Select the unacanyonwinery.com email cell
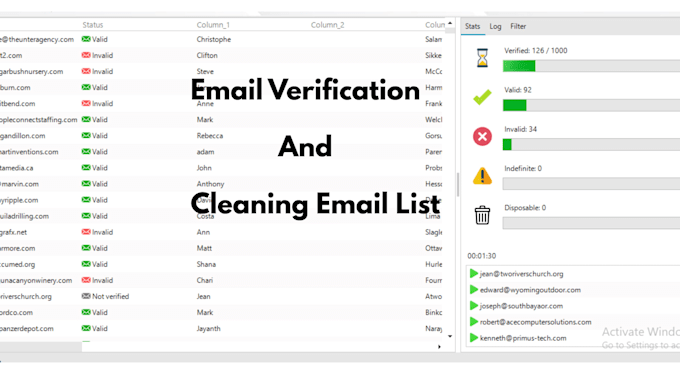Screen dimensions: 680x383 tap(36, 281)
